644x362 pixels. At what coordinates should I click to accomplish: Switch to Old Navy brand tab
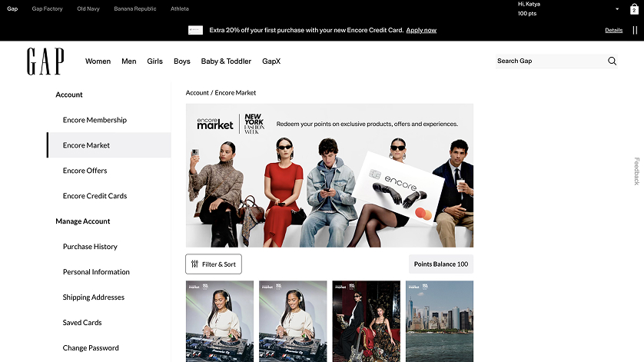(88, 8)
